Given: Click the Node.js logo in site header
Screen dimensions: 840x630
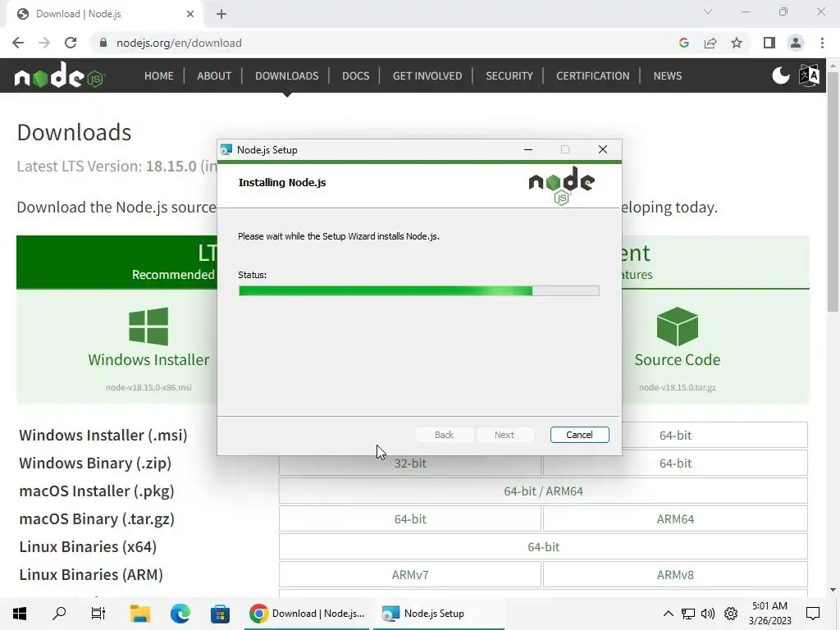Looking at the screenshot, I should click(59, 75).
